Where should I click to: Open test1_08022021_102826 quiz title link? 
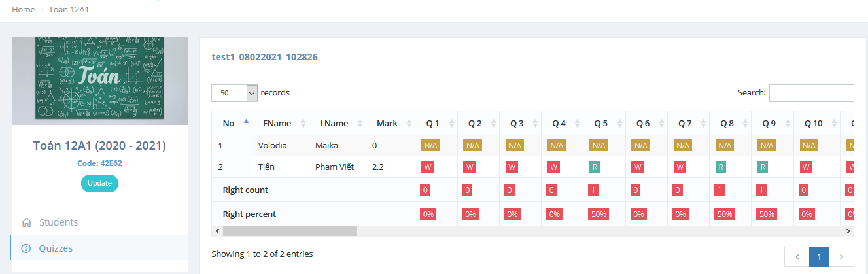tap(264, 57)
